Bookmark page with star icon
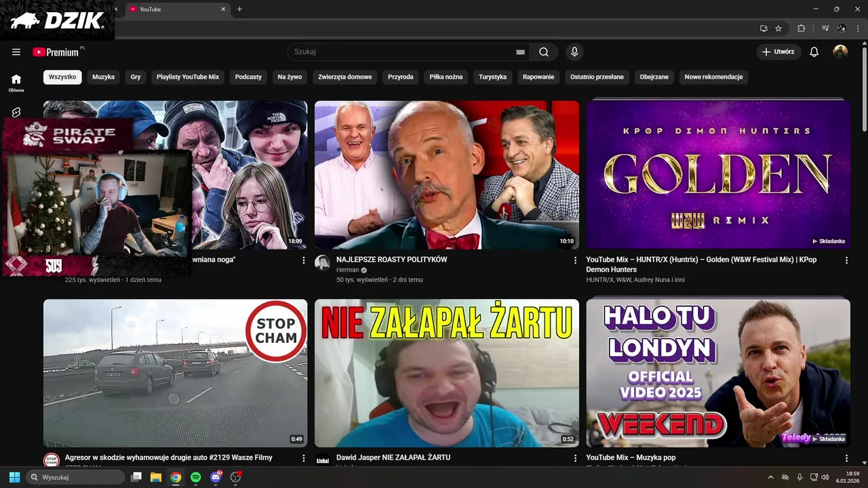Screen dimensions: 868x488 point(778,28)
